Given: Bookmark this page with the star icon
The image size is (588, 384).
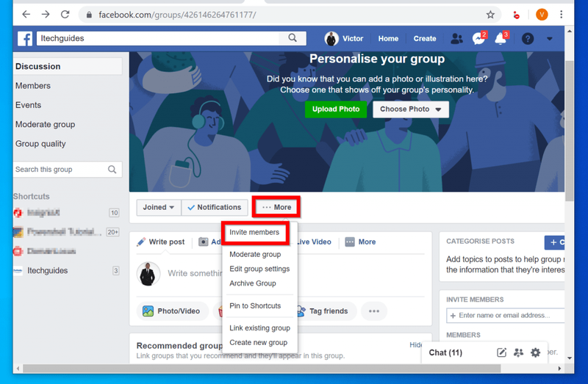Looking at the screenshot, I should [x=490, y=15].
